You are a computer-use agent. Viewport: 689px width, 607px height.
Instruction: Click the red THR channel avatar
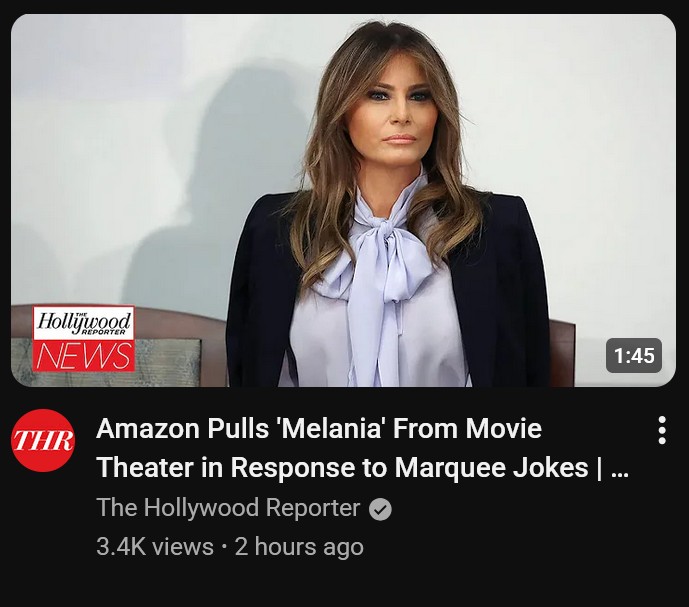click(x=43, y=440)
